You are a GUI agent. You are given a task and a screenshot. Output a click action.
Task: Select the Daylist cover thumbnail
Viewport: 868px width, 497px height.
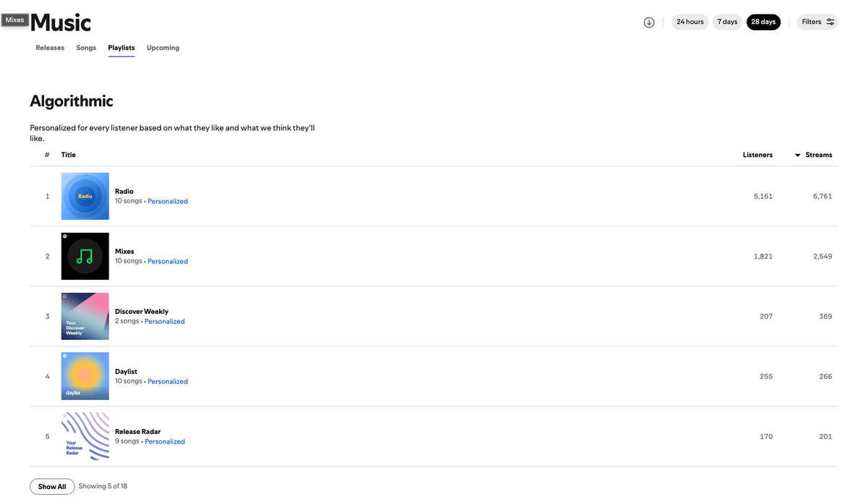coord(85,376)
